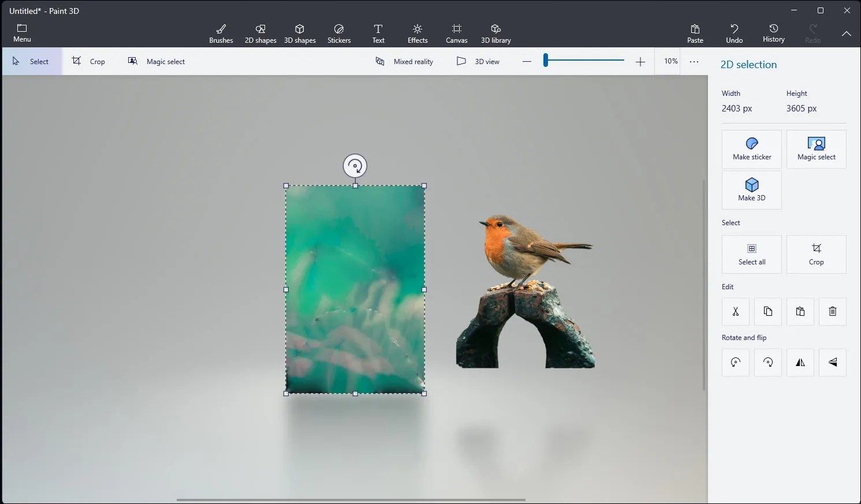The height and width of the screenshot is (504, 861).
Task: Cut the current selection
Action: [735, 312]
